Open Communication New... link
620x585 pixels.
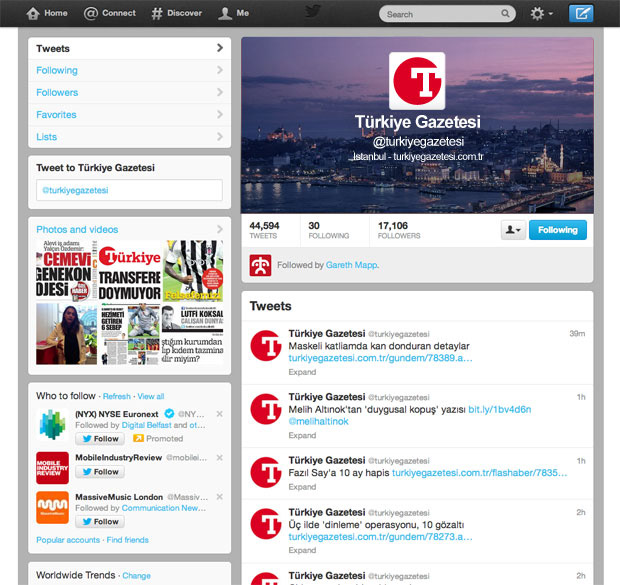(164, 508)
